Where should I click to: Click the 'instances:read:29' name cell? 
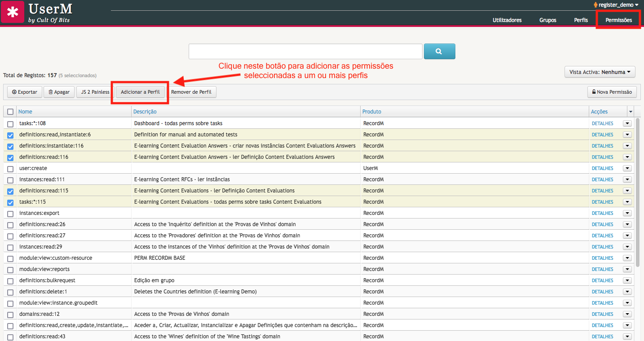[x=41, y=247]
